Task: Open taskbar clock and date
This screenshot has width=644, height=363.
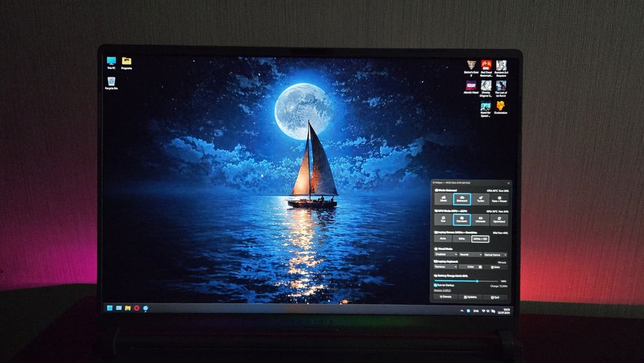Action: (x=504, y=311)
